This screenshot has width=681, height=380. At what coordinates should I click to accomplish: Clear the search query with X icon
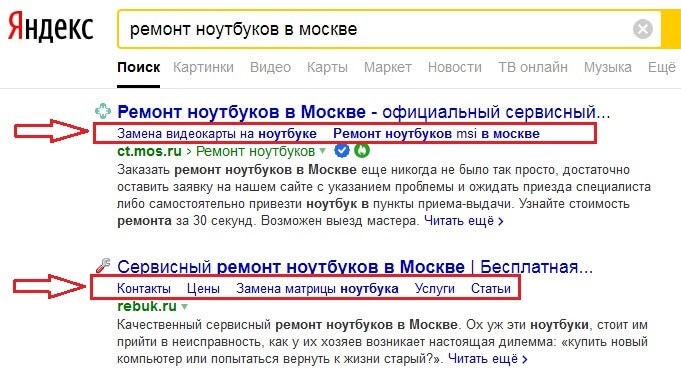(643, 29)
